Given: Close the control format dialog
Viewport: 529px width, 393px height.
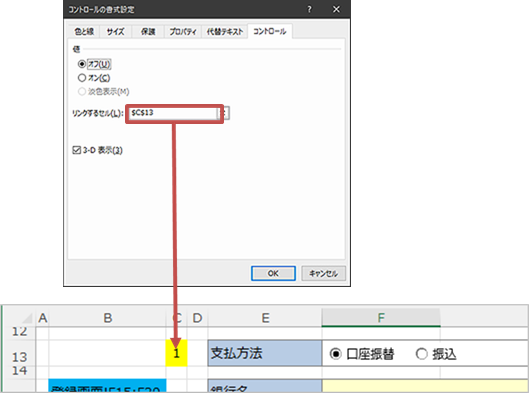Looking at the screenshot, I should click(x=336, y=9).
